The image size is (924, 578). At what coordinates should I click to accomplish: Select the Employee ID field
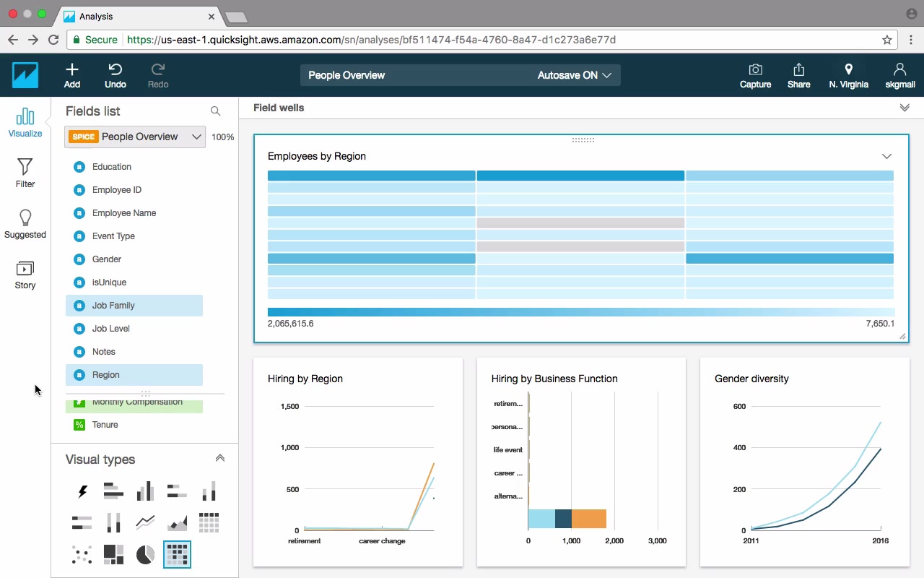(134, 190)
